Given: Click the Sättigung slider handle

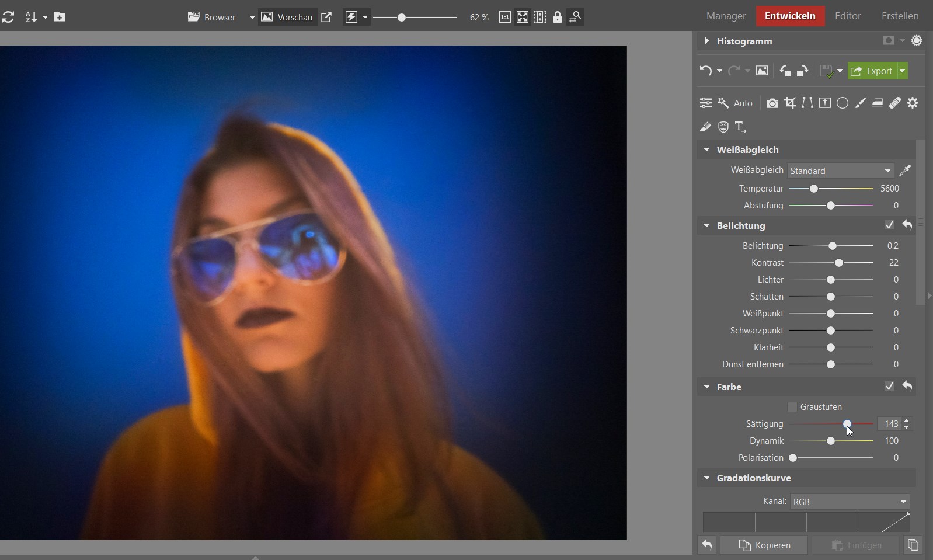Looking at the screenshot, I should (x=847, y=424).
